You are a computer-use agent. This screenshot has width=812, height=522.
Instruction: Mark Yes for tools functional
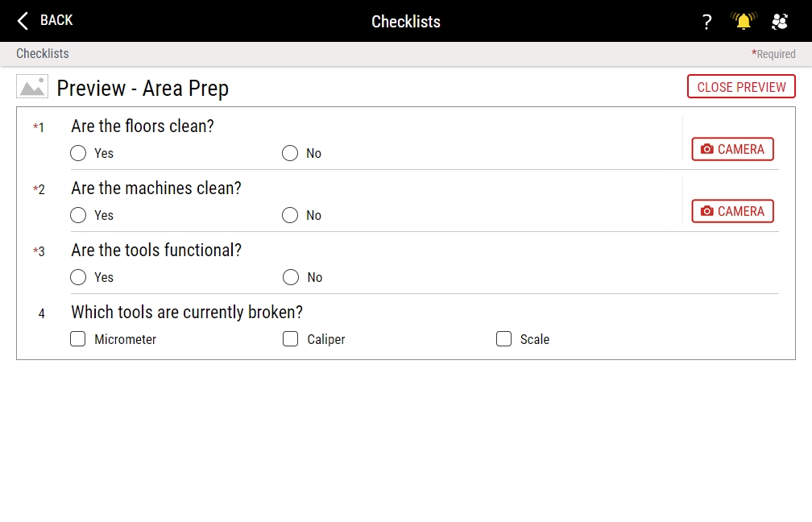click(78, 277)
